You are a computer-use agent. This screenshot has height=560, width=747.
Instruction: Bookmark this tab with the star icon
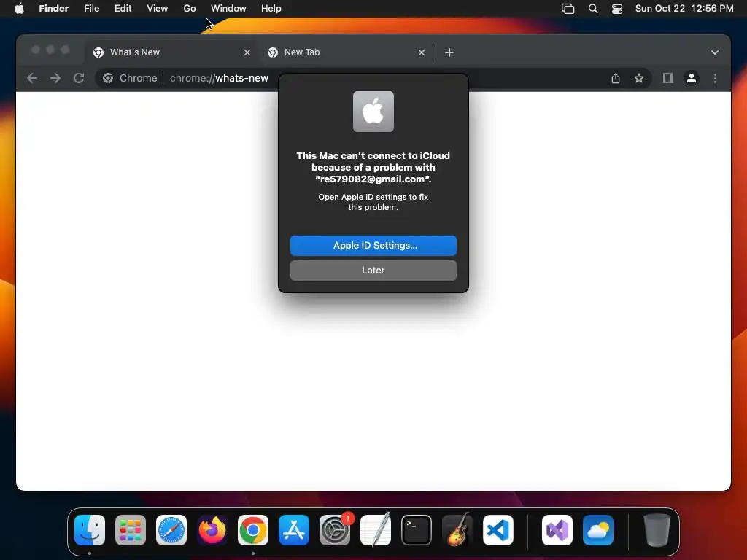pos(639,78)
